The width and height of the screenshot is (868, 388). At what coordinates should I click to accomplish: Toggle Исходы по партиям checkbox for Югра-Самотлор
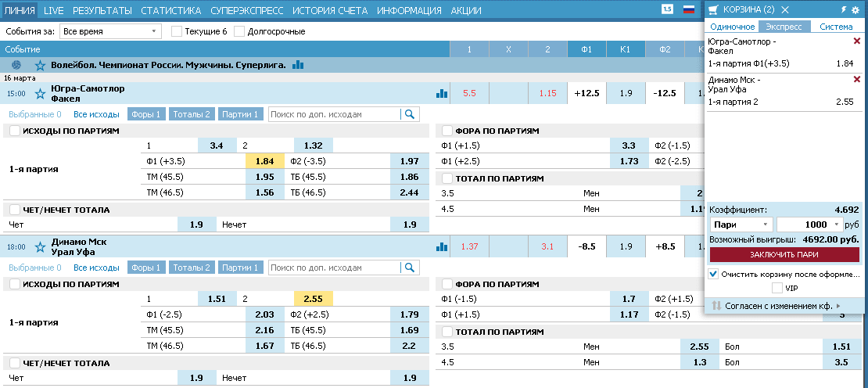[x=15, y=131]
